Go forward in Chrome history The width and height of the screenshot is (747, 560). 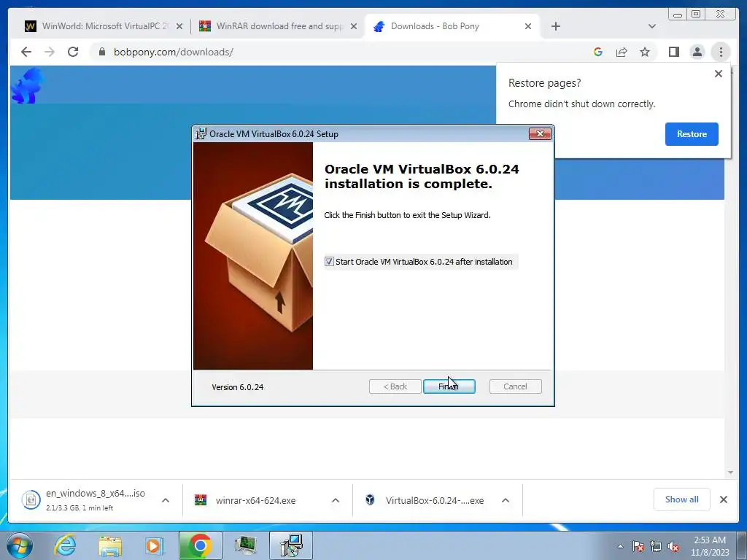[50, 52]
